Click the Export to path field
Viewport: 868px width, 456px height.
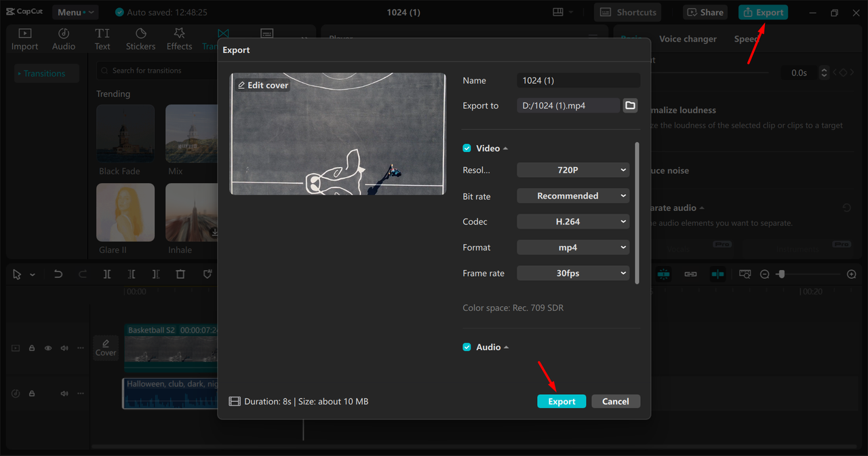coord(568,105)
